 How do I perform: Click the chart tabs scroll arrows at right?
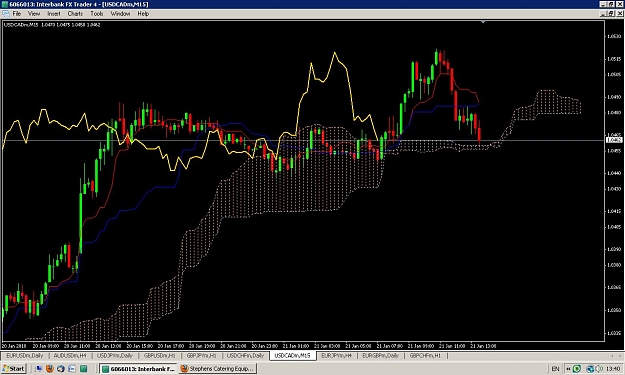[615, 355]
